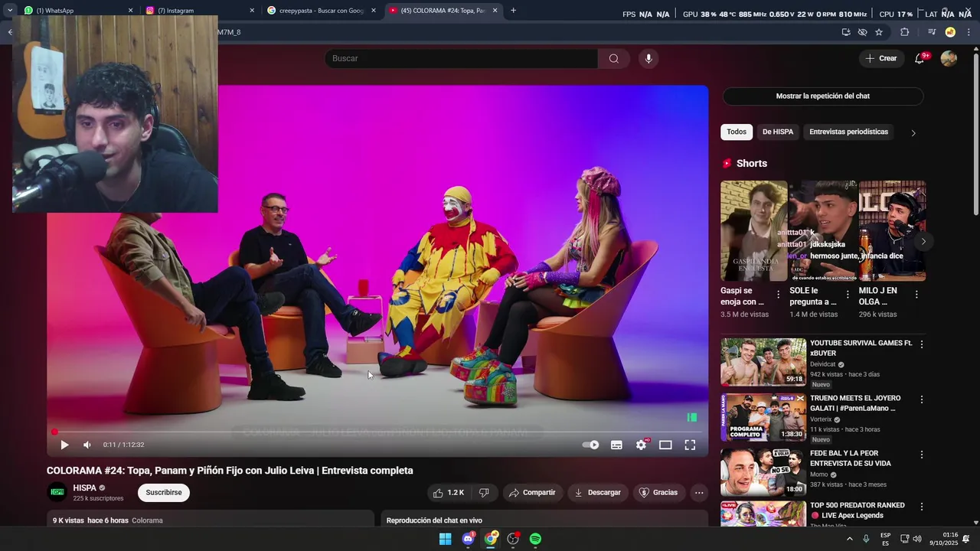
Task: Open Chrome media controls icon
Action: (x=932, y=32)
